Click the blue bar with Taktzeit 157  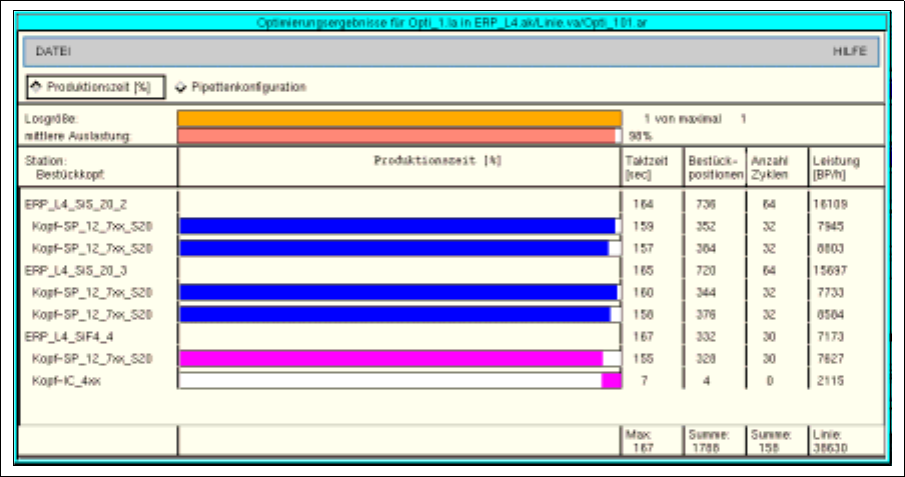point(394,248)
